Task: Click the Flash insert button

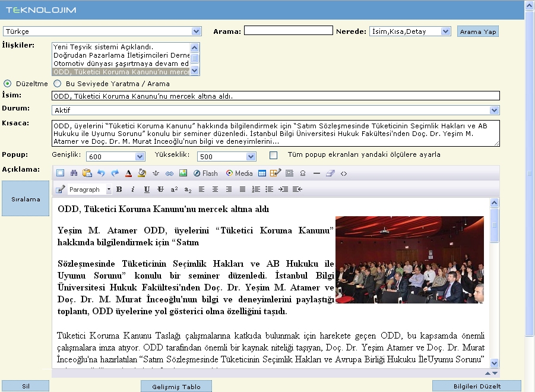Action: click(x=205, y=173)
